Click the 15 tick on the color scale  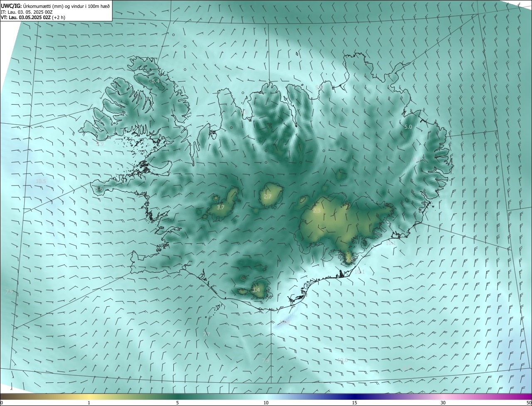click(x=355, y=403)
